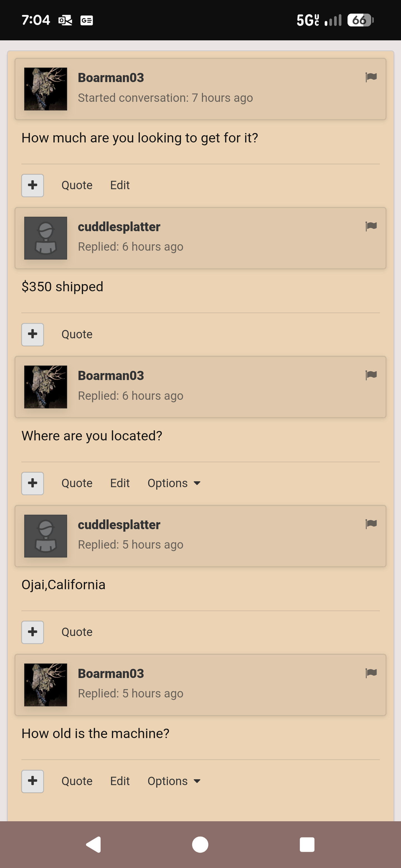
Task: Quote the "Ojai,California" reply
Action: [77, 632]
